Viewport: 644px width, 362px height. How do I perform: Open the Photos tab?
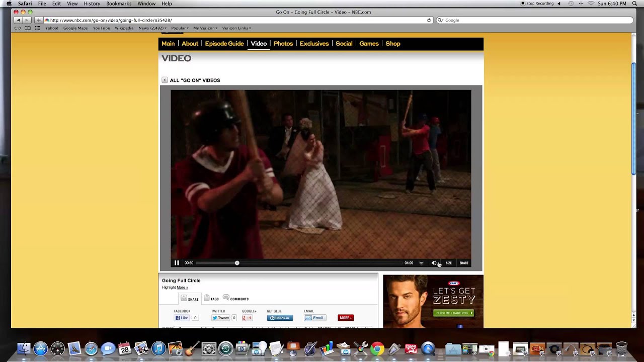283,44
